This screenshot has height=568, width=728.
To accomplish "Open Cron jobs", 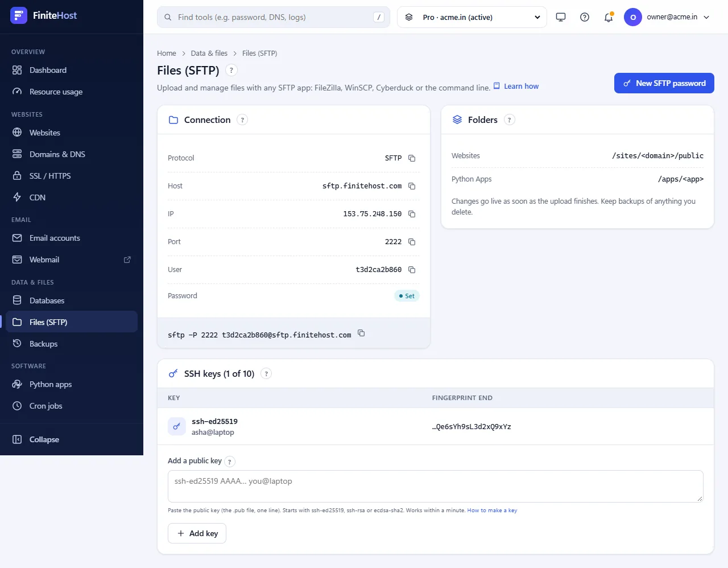I will [x=72, y=406].
